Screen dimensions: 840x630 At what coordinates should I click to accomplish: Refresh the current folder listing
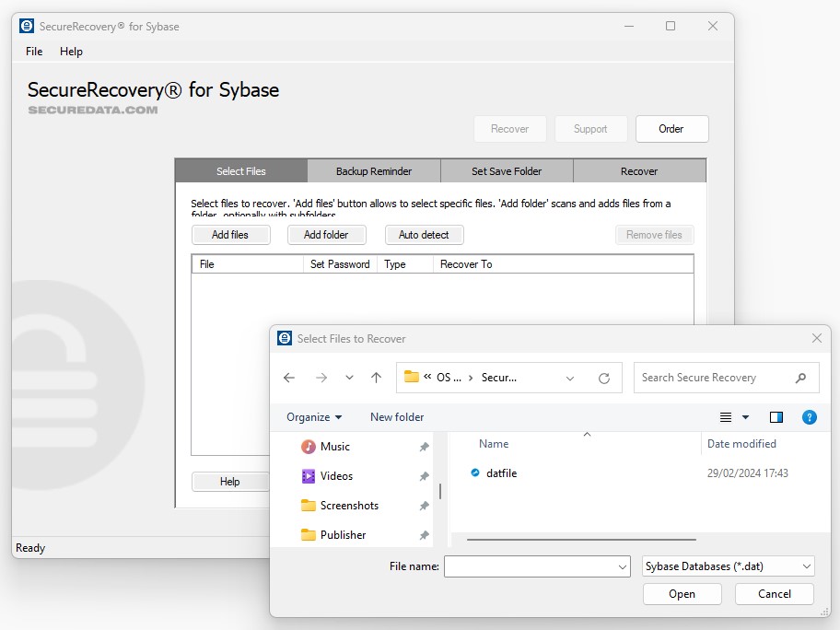pos(604,378)
